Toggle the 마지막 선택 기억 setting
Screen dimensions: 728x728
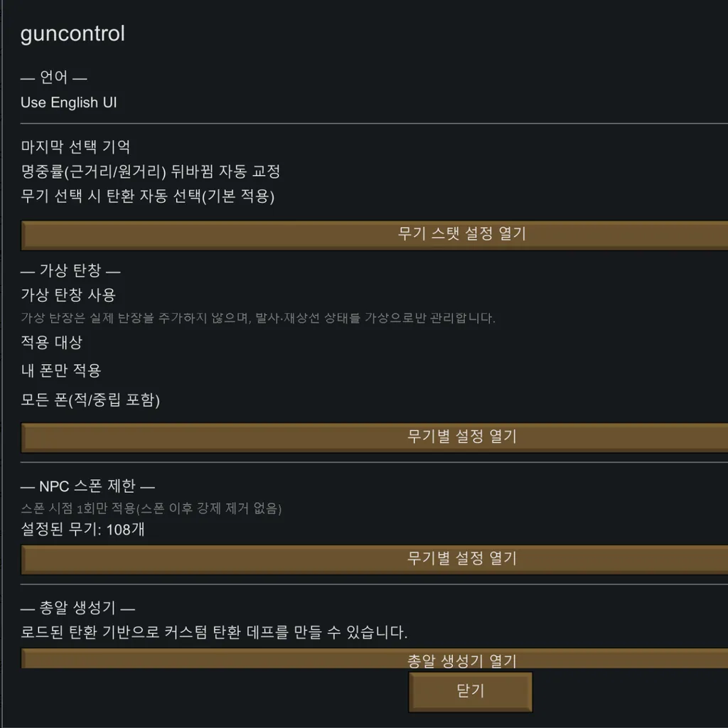pos(75,147)
